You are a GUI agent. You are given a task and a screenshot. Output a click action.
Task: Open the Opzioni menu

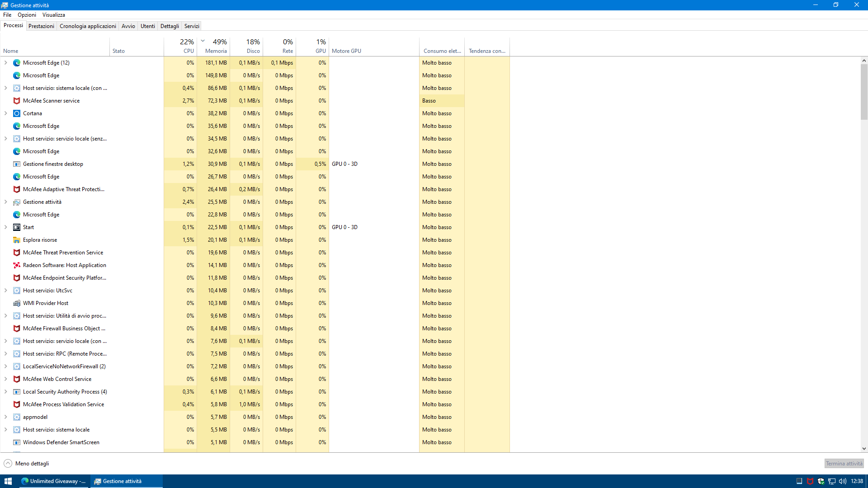[27, 15]
